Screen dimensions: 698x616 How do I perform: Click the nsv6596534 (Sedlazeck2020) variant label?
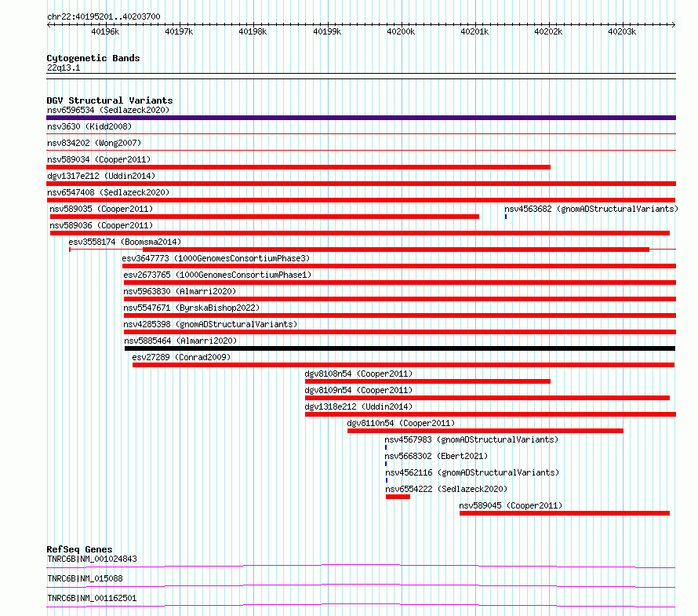[108, 110]
